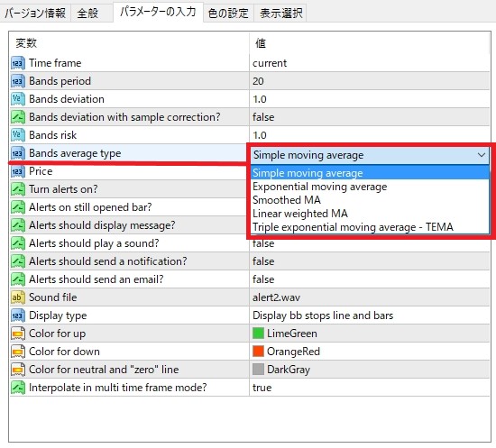Image resolution: width=496 pixels, height=448 pixels.
Task: Select the Sound file label
Action: click(53, 297)
